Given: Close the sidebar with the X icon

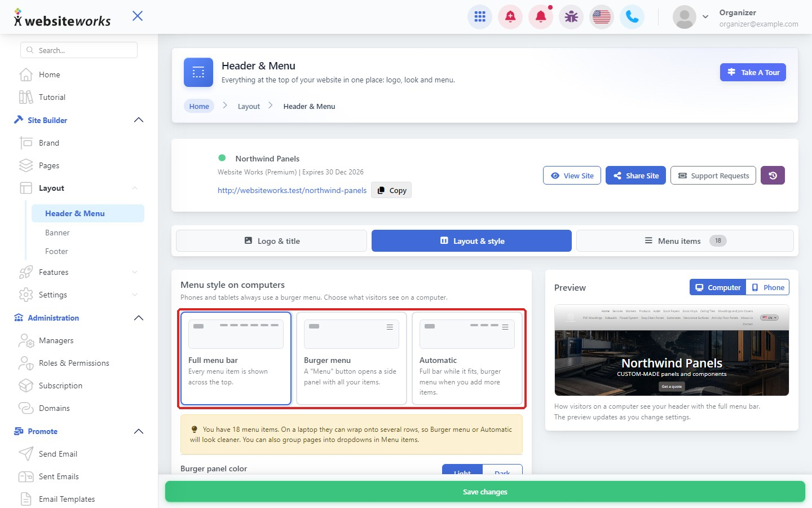Looking at the screenshot, I should point(138,16).
